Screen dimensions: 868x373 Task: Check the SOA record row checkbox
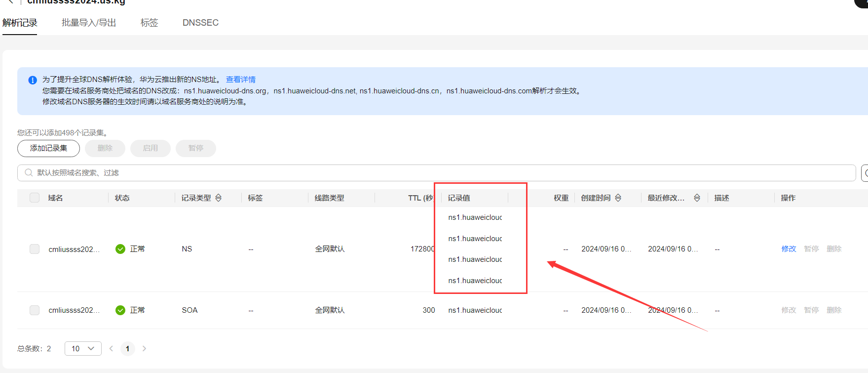[x=35, y=310]
